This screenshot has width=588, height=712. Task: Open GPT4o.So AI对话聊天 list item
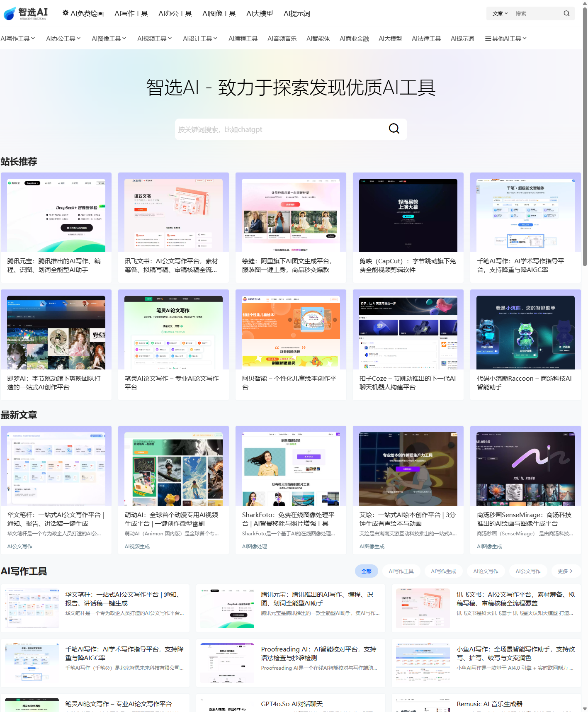click(290, 703)
